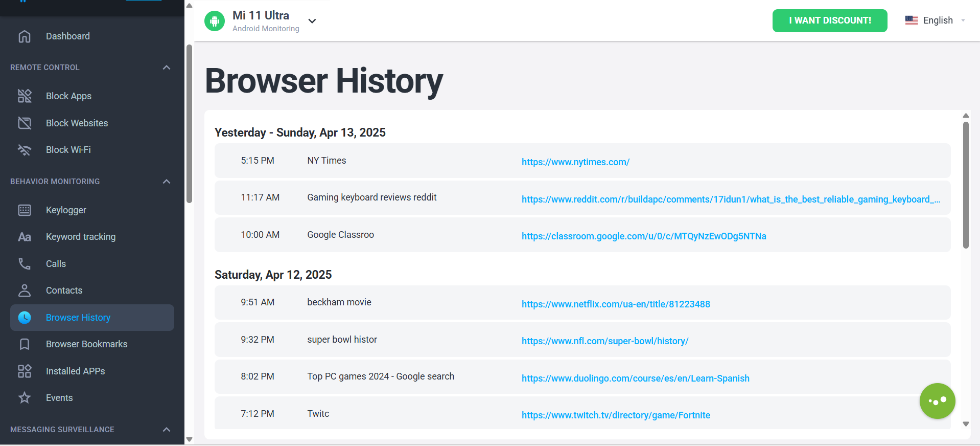Click the Keylogger keyboard icon
Viewport: 980px width, 446px height.
coord(25,210)
